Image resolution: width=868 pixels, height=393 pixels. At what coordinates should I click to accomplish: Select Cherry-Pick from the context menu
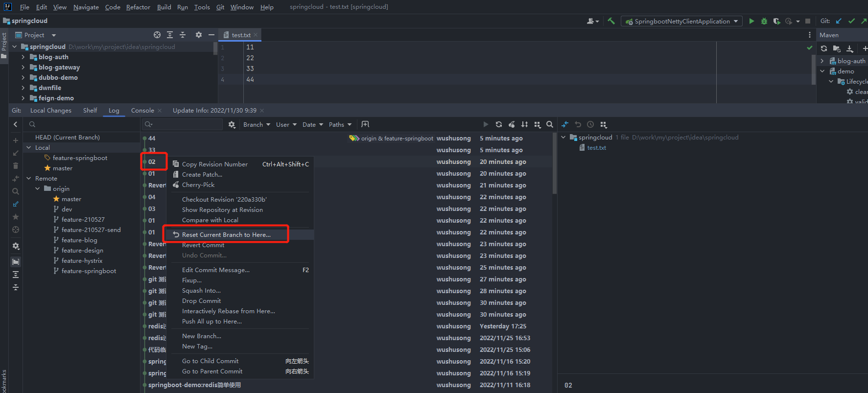click(x=198, y=185)
